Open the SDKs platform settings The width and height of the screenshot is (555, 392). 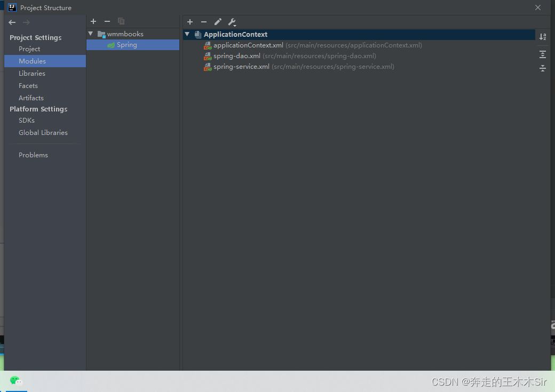[x=27, y=121]
